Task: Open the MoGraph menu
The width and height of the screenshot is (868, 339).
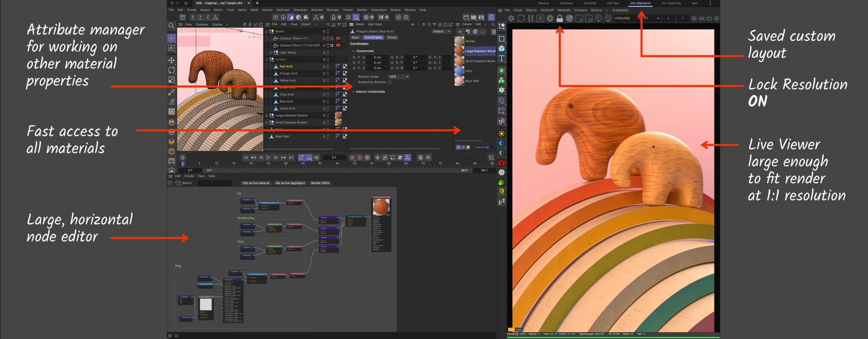Action: point(283,10)
